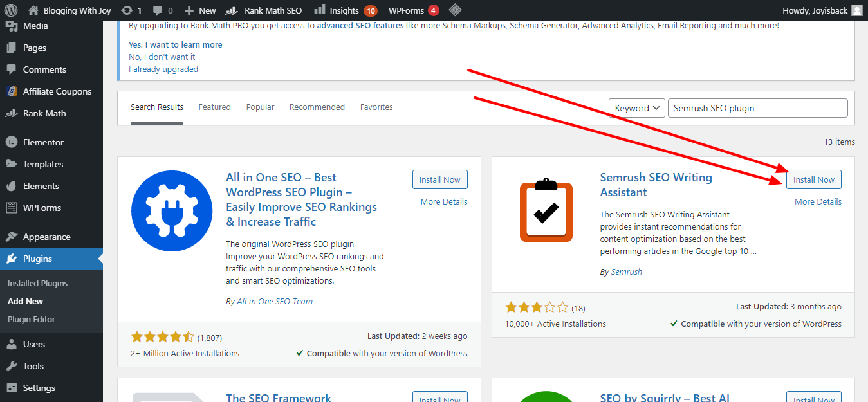Click 'Yes, I want to learn more'

[x=175, y=44]
